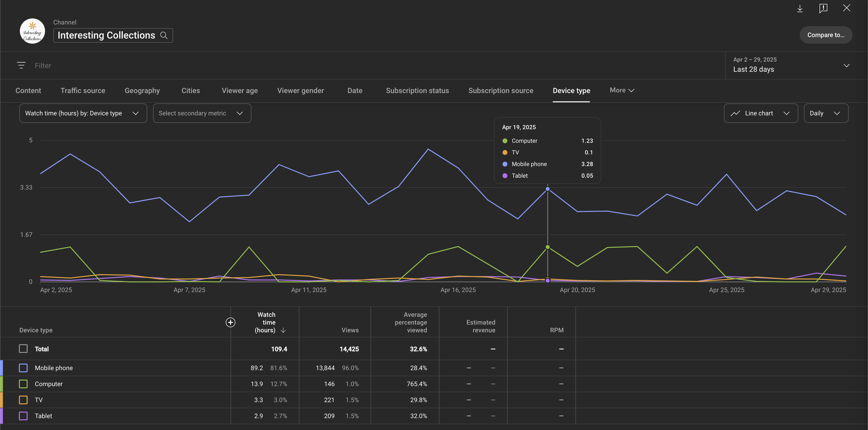Click the Device type table column header
The width and height of the screenshot is (868, 430).
click(x=36, y=330)
